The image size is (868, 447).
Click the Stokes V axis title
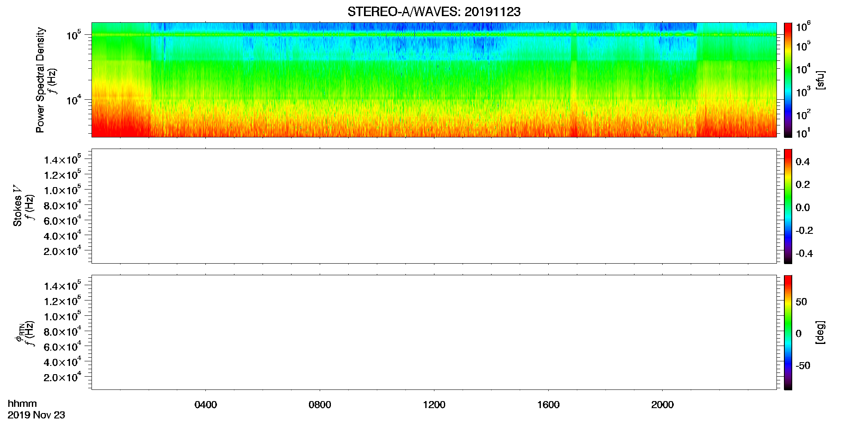(x=17, y=206)
